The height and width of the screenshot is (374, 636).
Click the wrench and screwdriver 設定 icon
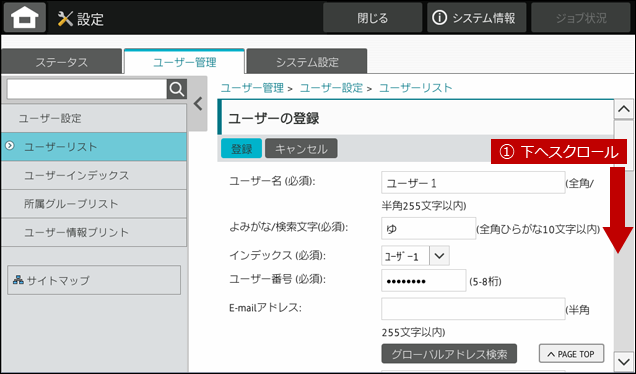[65, 19]
